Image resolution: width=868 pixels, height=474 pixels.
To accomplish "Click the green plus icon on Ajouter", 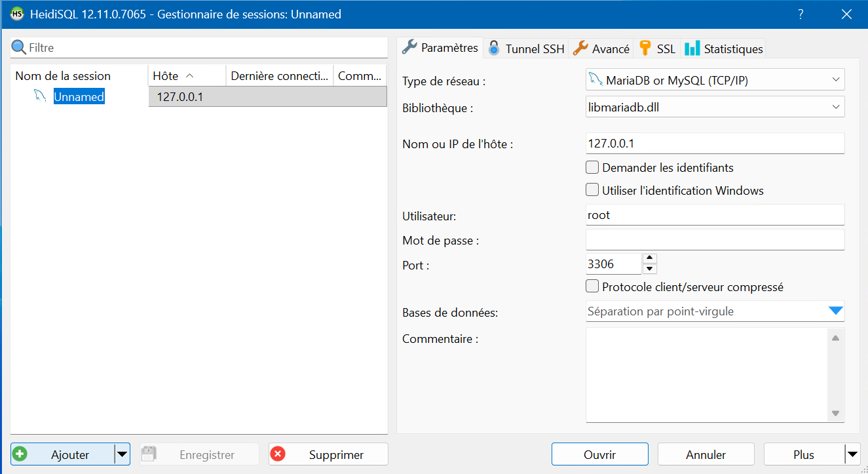I will coord(21,454).
